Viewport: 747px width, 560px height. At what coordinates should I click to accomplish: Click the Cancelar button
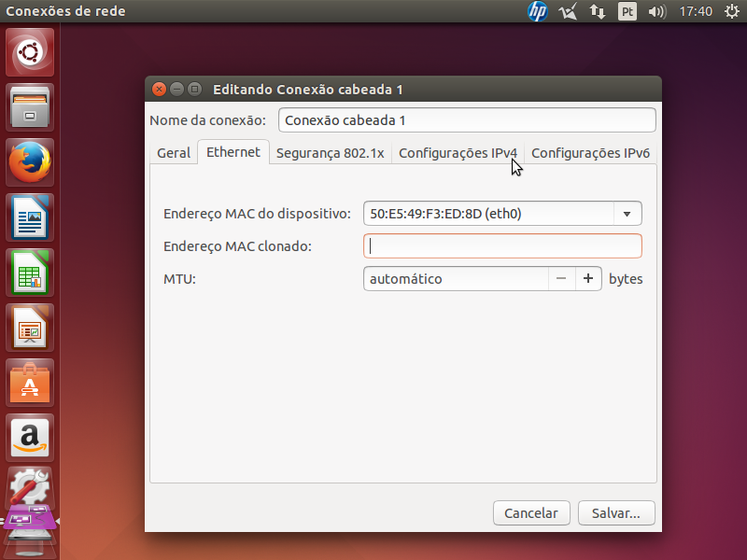click(x=531, y=512)
